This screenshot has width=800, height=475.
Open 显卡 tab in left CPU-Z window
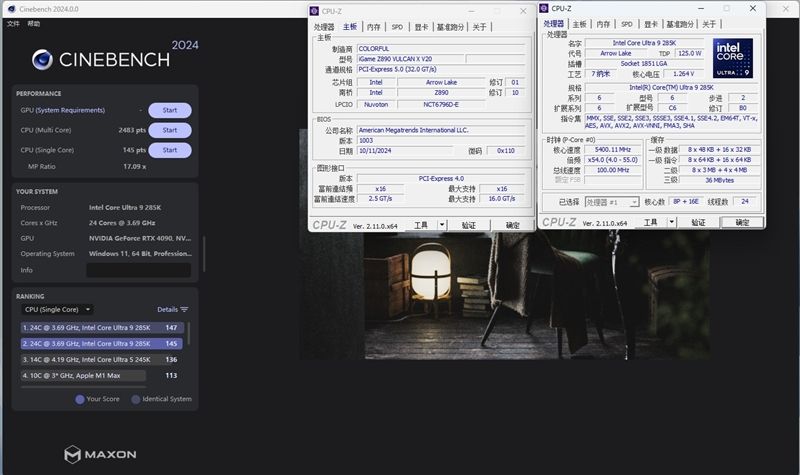421,27
